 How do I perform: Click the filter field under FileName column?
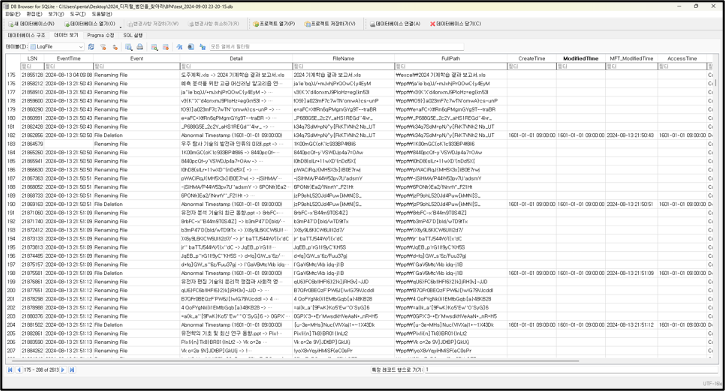tap(344, 67)
